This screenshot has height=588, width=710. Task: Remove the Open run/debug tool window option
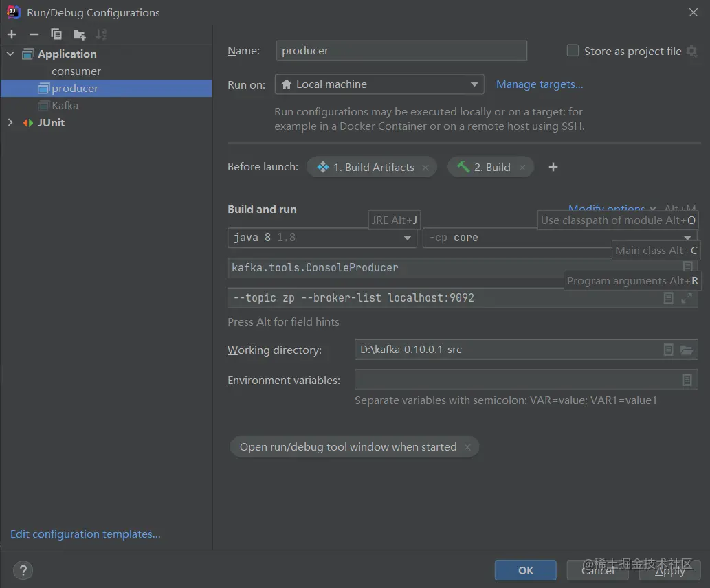tap(467, 447)
